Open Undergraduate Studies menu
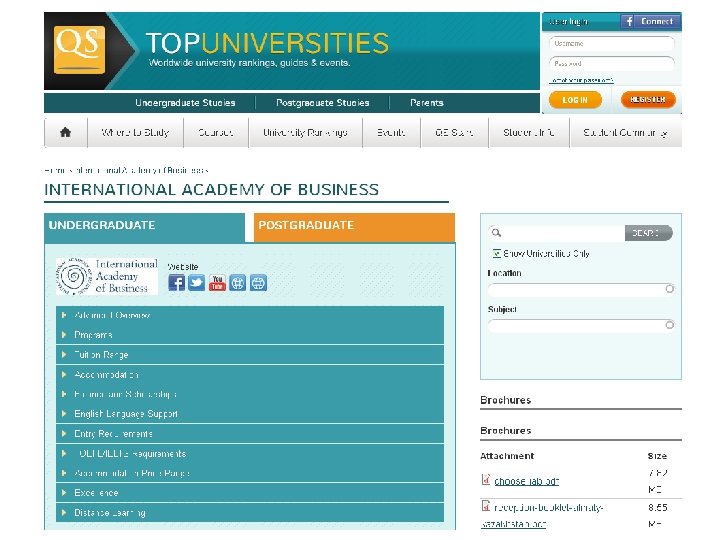 (185, 102)
